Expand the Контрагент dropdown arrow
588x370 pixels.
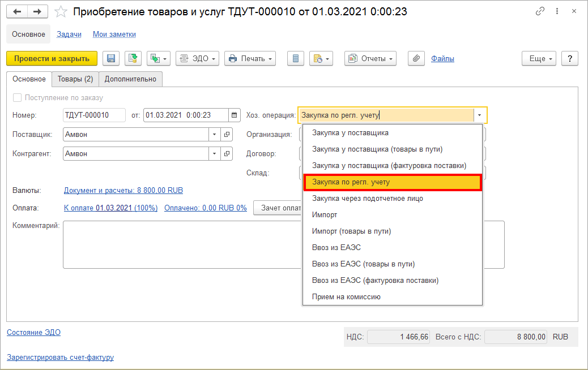click(x=214, y=153)
